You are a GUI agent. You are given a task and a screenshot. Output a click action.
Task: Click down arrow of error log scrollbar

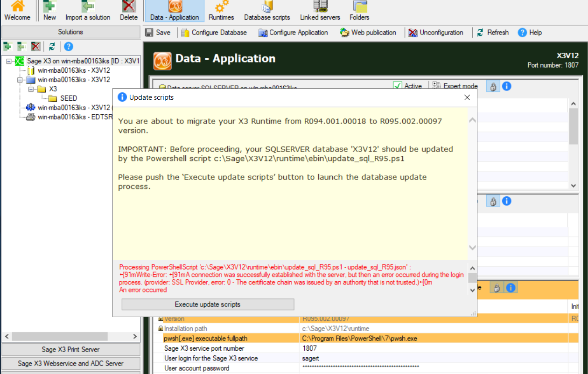[x=472, y=290]
